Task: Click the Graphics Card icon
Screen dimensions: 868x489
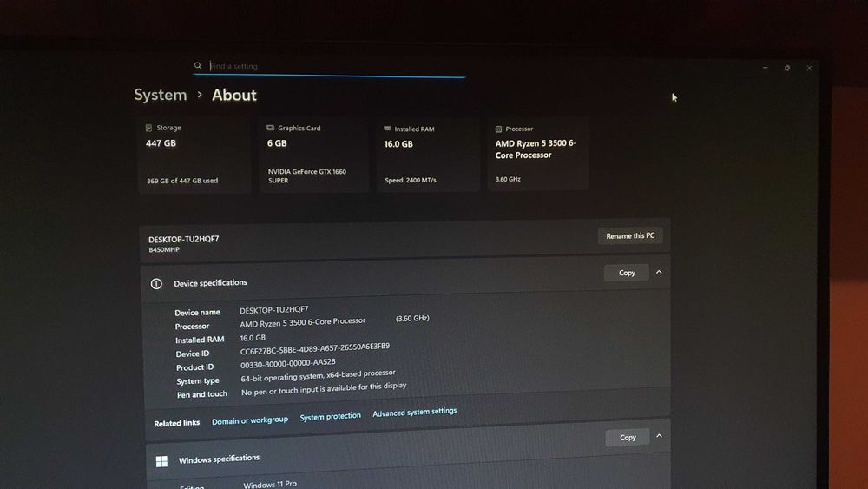Action: tap(270, 128)
